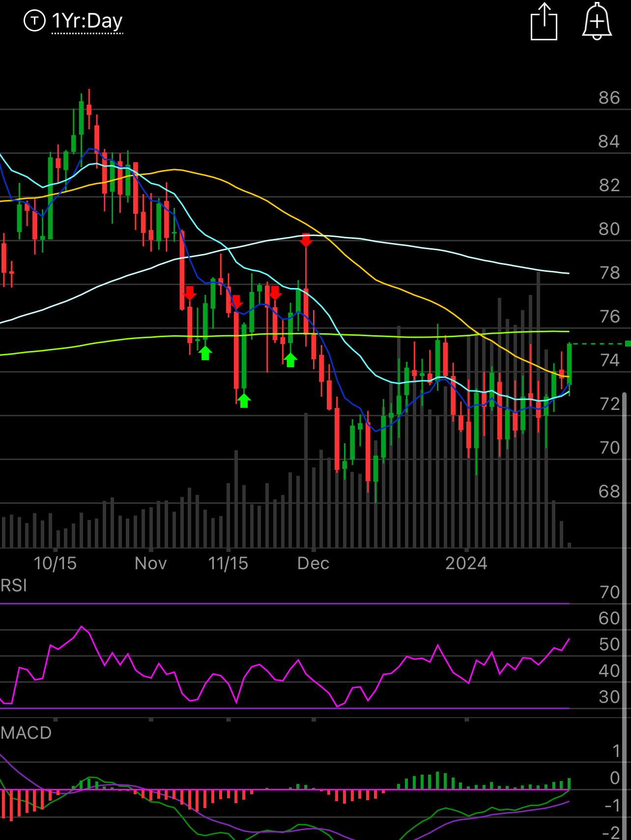The height and width of the screenshot is (840, 631).
Task: Click the 2024 date axis label
Action: point(466,563)
